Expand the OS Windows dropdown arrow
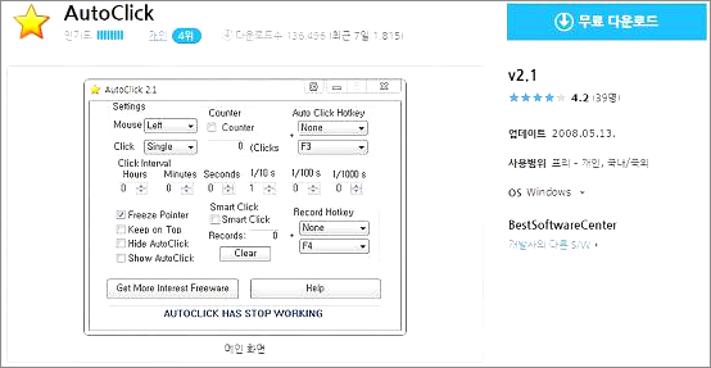Viewport: 711px width, 368px height. [x=582, y=193]
